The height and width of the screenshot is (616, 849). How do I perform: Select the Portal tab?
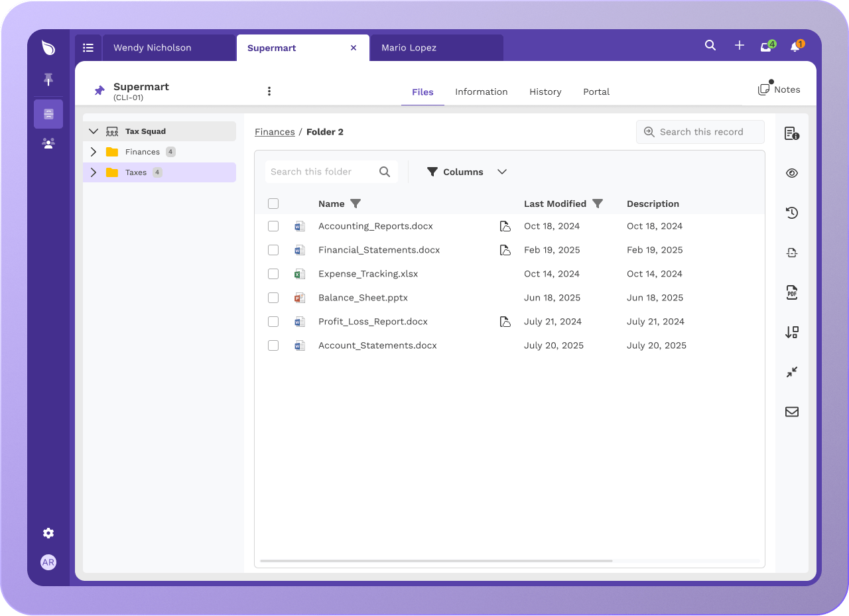pyautogui.click(x=596, y=92)
